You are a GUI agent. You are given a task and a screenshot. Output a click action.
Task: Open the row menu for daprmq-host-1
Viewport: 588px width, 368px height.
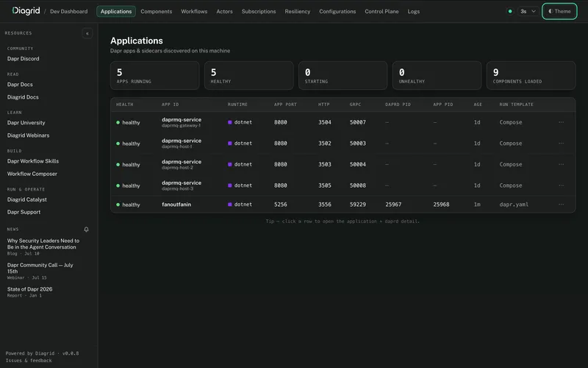click(x=561, y=143)
